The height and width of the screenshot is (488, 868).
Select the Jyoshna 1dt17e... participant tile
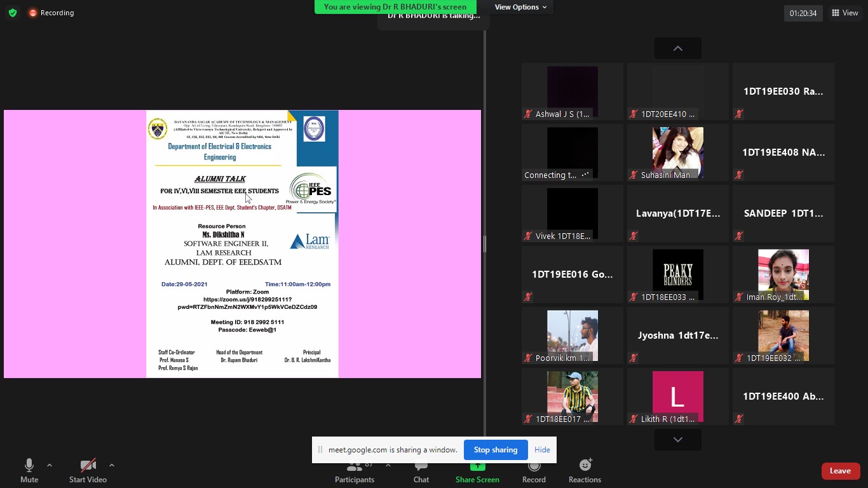(678, 335)
